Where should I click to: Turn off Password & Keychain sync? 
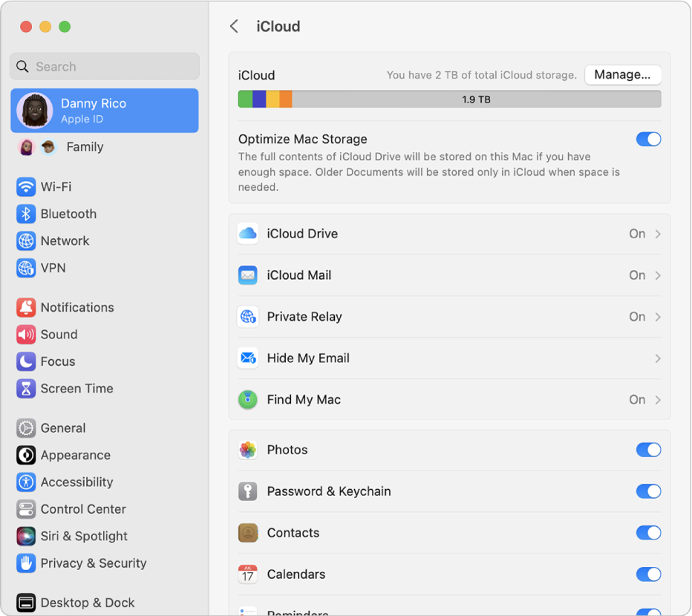pos(648,491)
